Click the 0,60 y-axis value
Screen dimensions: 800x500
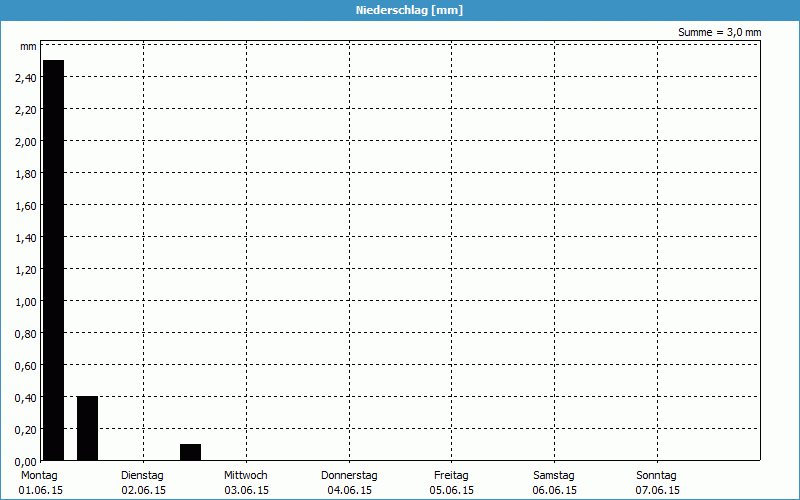coord(26,366)
